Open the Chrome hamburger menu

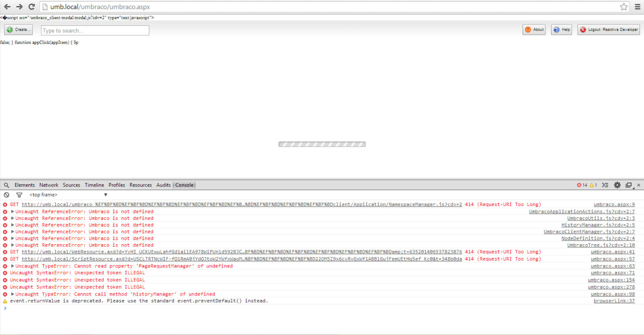(638, 7)
